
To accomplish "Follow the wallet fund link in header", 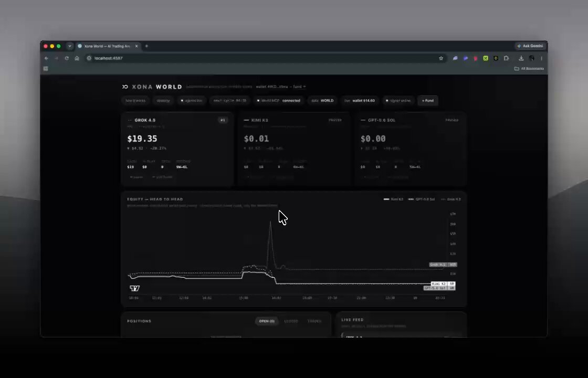I will click(x=281, y=87).
